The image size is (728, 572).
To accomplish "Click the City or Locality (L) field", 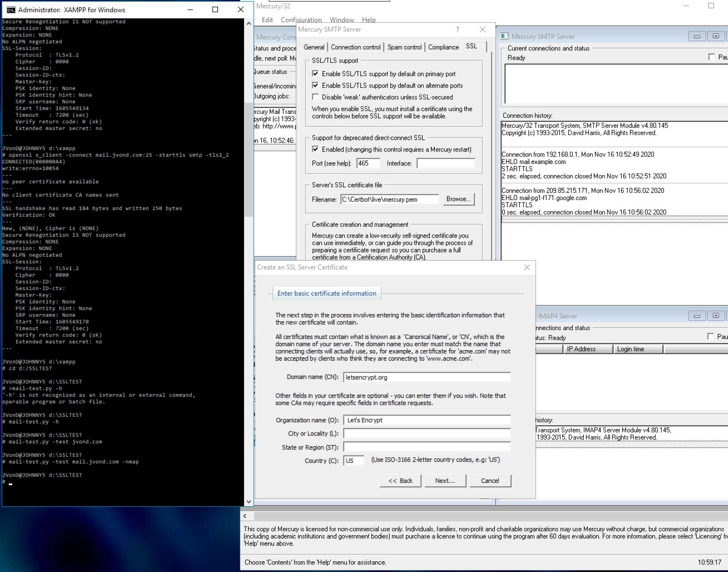I will [x=427, y=433].
